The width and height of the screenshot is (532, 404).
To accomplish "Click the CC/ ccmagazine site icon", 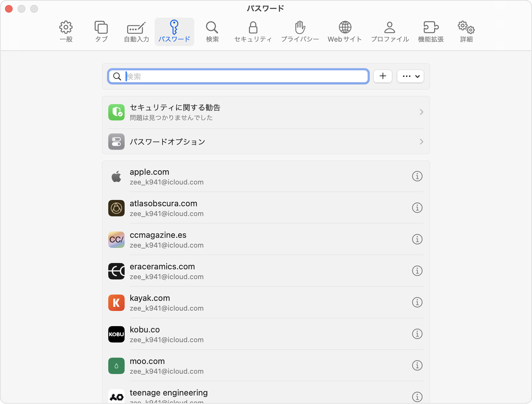I will (116, 240).
